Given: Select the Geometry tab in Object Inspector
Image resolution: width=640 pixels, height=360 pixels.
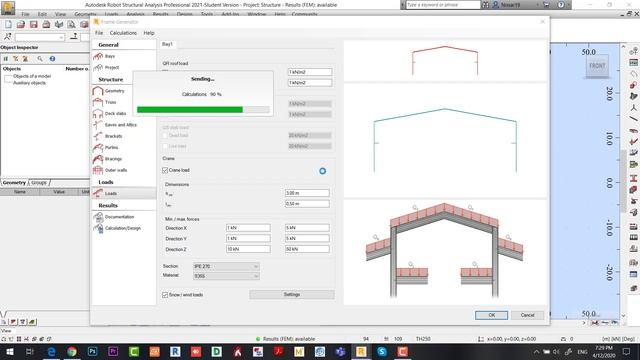Looking at the screenshot, I should point(14,182).
